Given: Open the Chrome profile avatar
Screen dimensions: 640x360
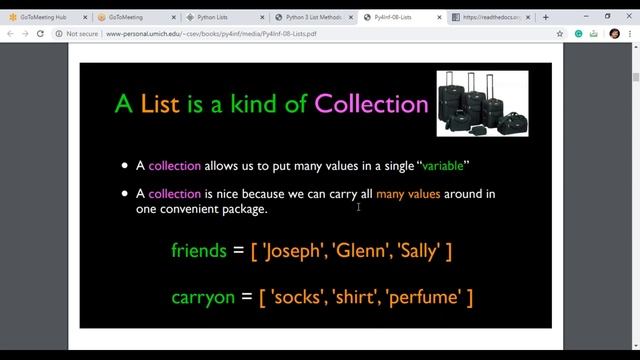Looking at the screenshot, I should (615, 34).
